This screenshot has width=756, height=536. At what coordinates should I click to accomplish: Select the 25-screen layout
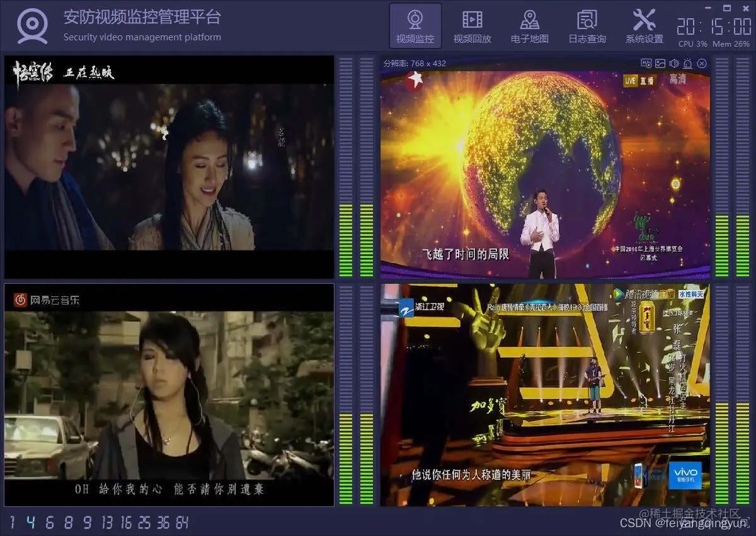click(144, 522)
